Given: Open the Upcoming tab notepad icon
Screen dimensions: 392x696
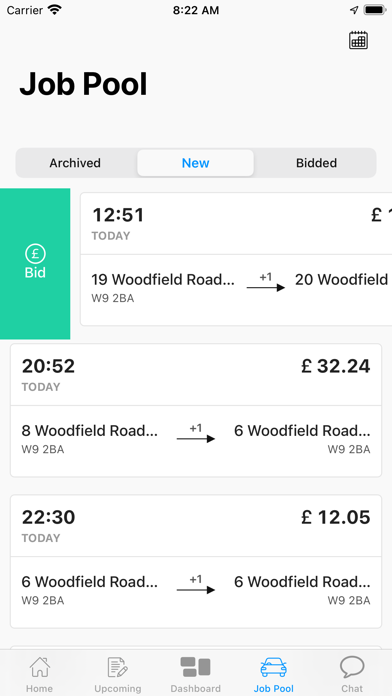Looking at the screenshot, I should [x=118, y=667].
